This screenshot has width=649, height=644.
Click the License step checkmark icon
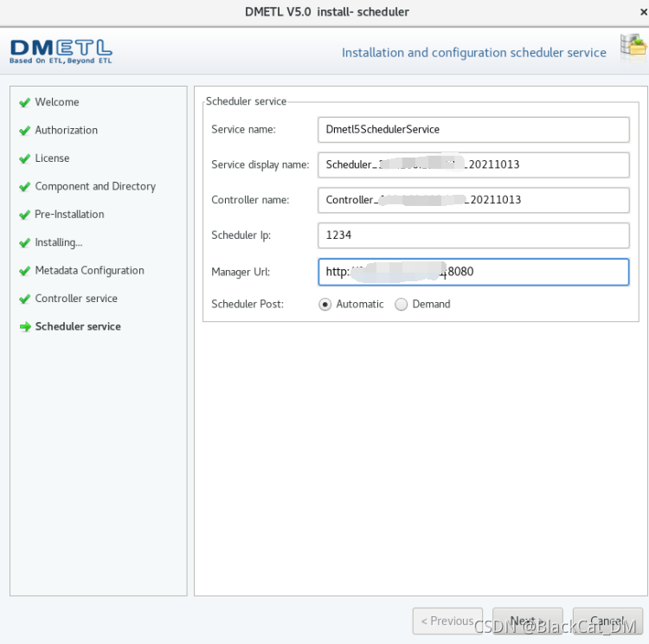pyautogui.click(x=25, y=158)
